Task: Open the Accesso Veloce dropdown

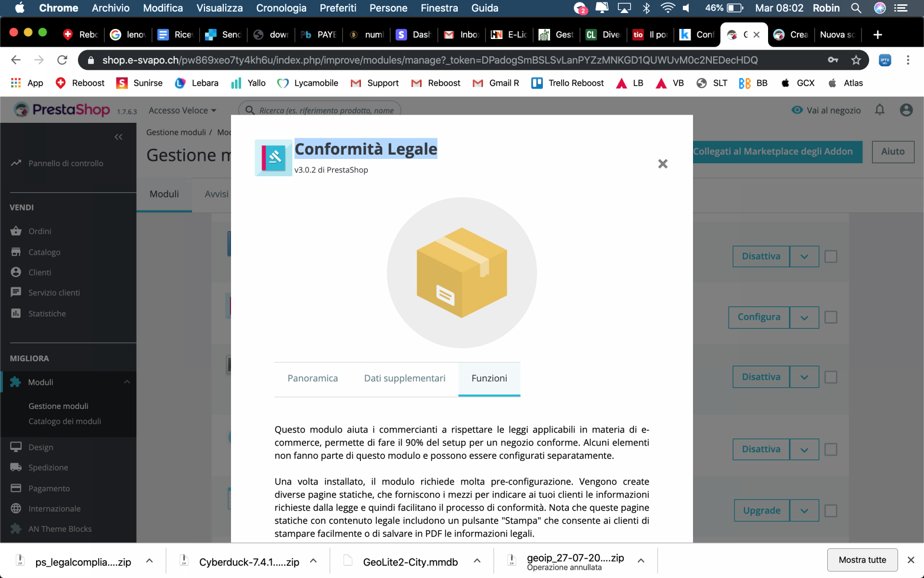Action: (x=182, y=110)
